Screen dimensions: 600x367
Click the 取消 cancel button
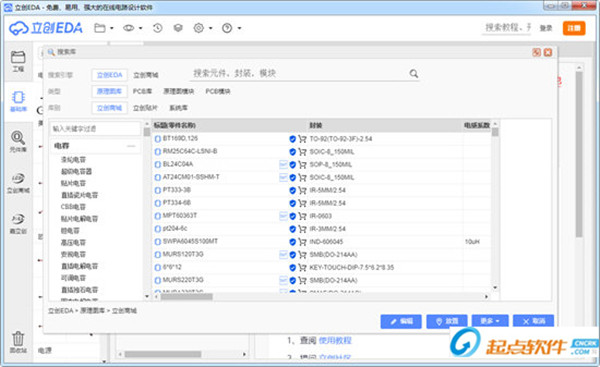pyautogui.click(x=533, y=321)
